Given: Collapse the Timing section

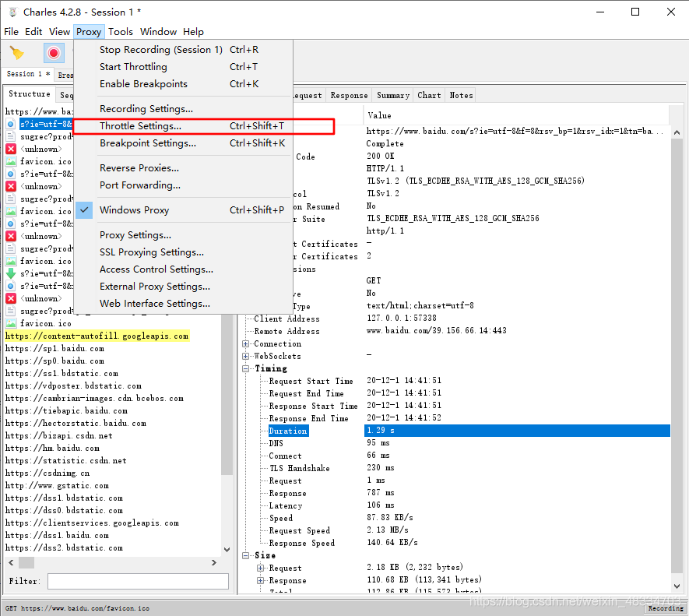Looking at the screenshot, I should 246,369.
